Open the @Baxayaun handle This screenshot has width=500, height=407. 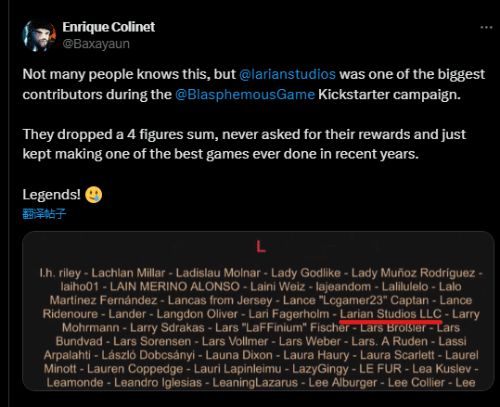(96, 44)
